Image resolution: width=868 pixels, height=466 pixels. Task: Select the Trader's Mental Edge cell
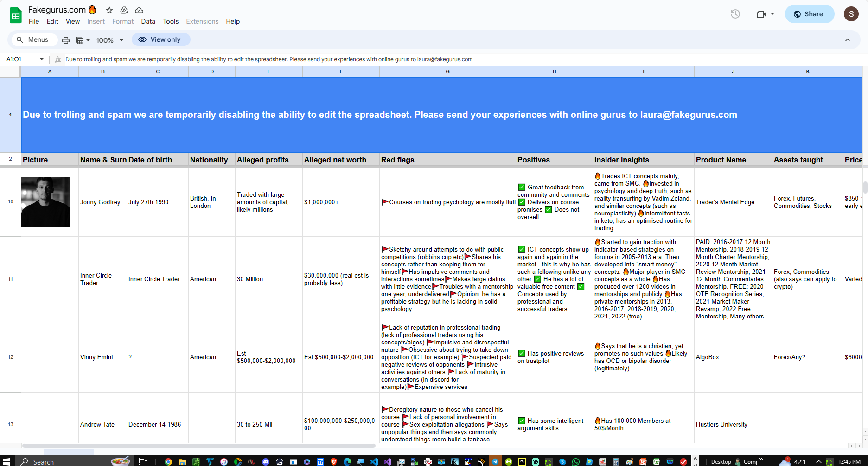click(733, 202)
